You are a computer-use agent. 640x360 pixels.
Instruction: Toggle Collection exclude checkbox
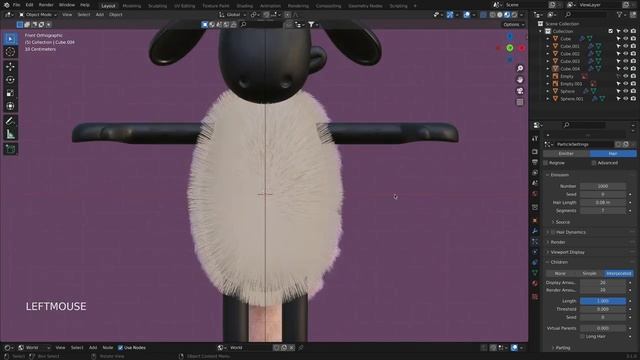click(611, 31)
